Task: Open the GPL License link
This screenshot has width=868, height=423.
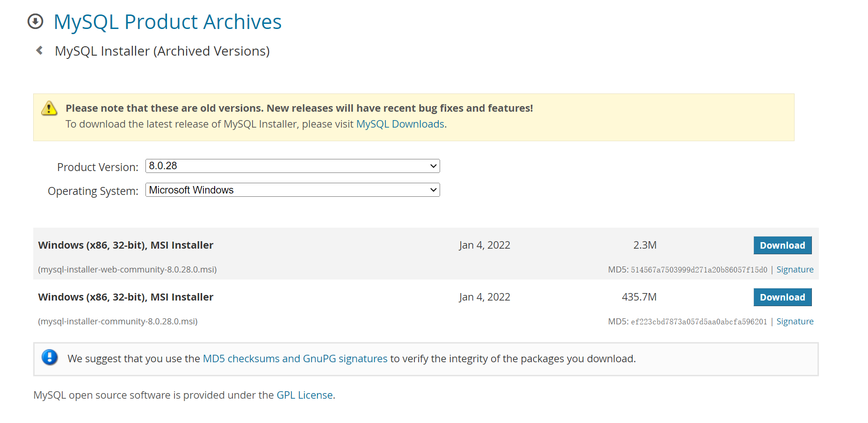Action: (x=304, y=395)
